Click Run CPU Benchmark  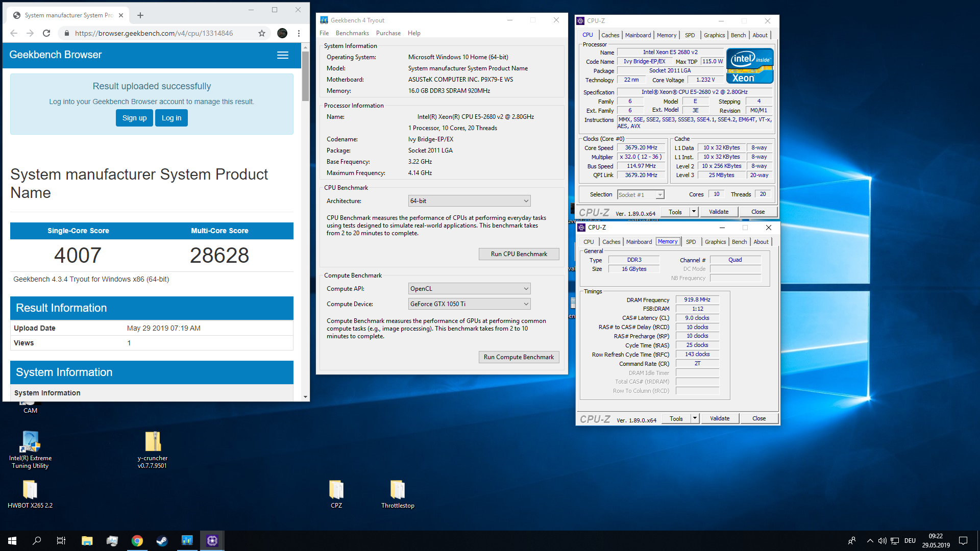pos(519,254)
